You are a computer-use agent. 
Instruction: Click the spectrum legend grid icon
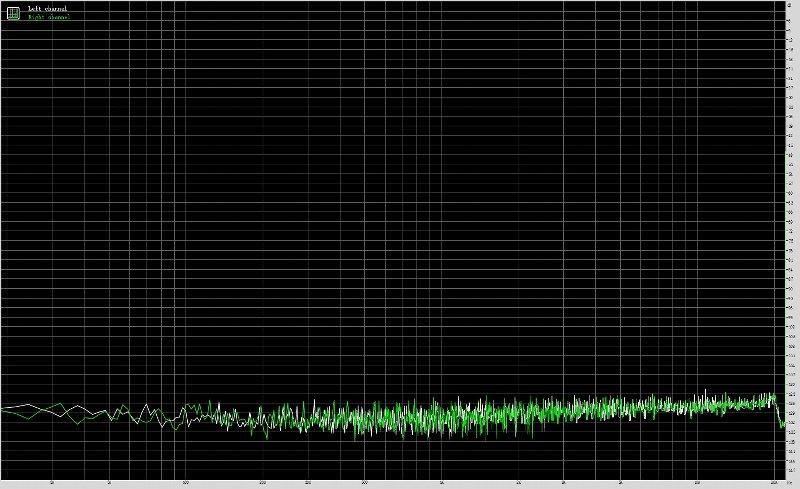[x=13, y=13]
